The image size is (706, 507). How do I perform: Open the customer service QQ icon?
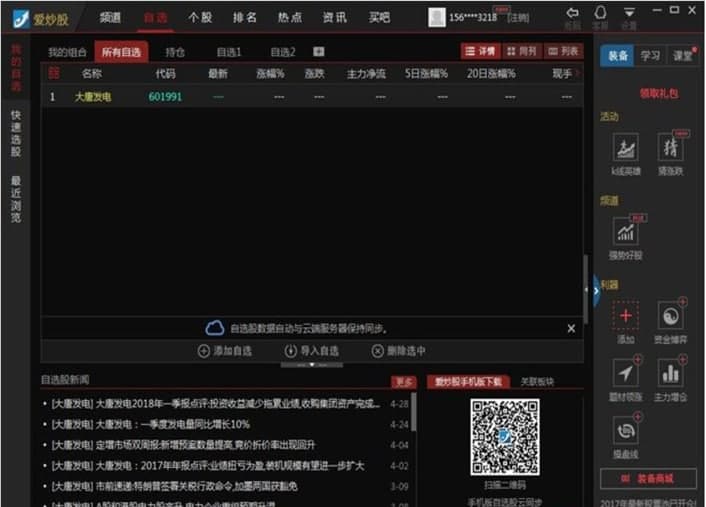click(x=600, y=12)
